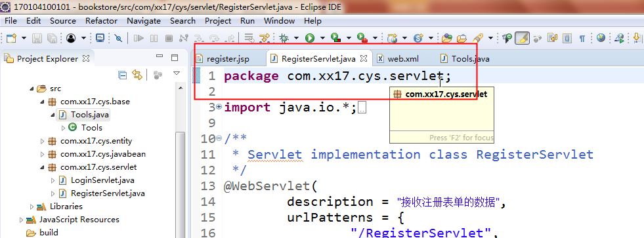Click the New Servlet blue S icon

pyautogui.click(x=418, y=38)
